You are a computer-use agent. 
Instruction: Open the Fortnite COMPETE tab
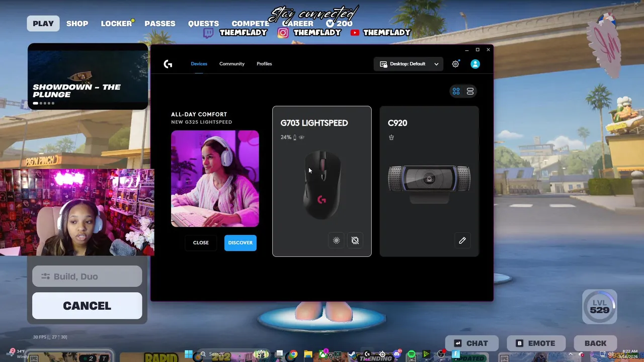(250, 24)
